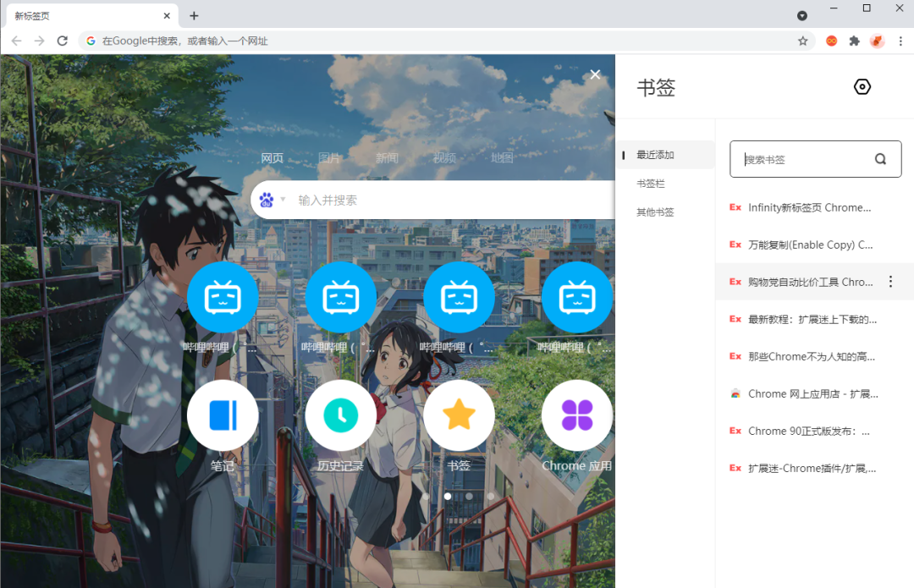Viewport: 914px width, 588px height.
Task: Open settings gear in the 书签 panel
Action: 862,86
